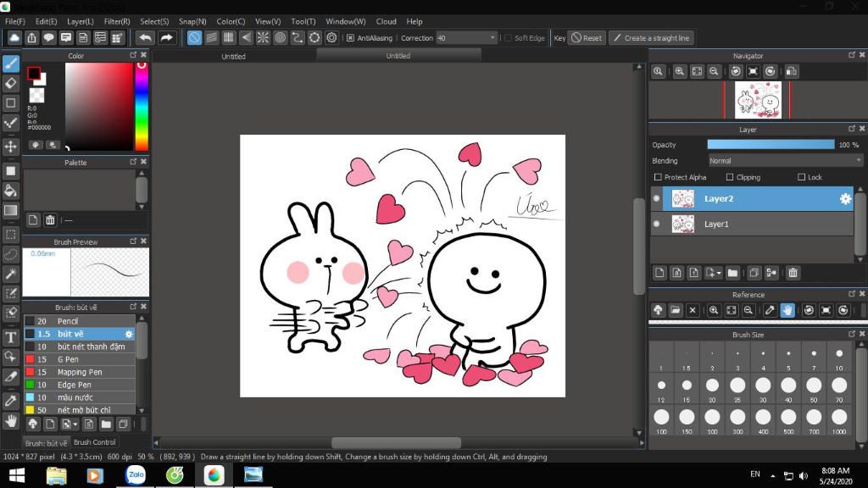Toggle snap off icon in toolbar
Screen dimensions: 868x488
(x=194, y=37)
